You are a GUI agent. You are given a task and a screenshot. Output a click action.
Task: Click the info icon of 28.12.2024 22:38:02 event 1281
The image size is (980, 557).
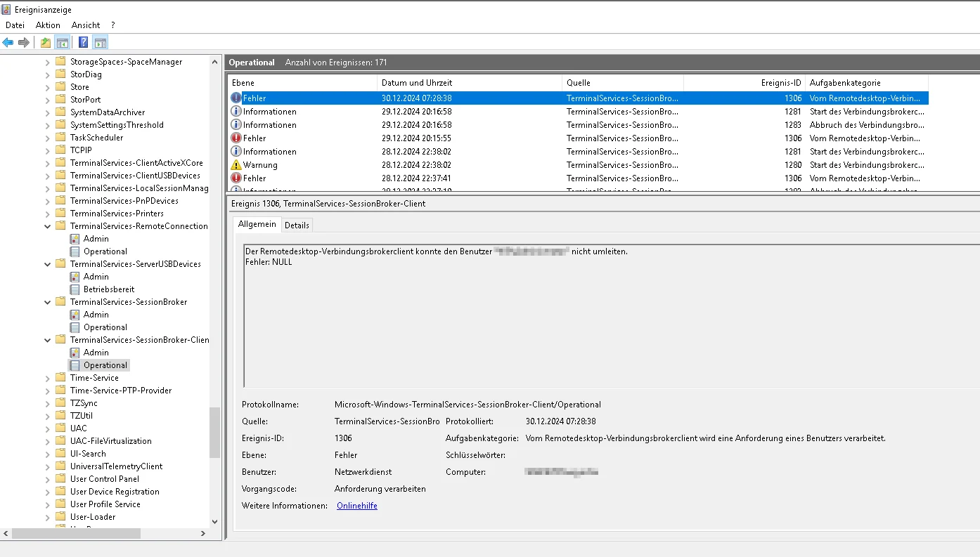(236, 152)
